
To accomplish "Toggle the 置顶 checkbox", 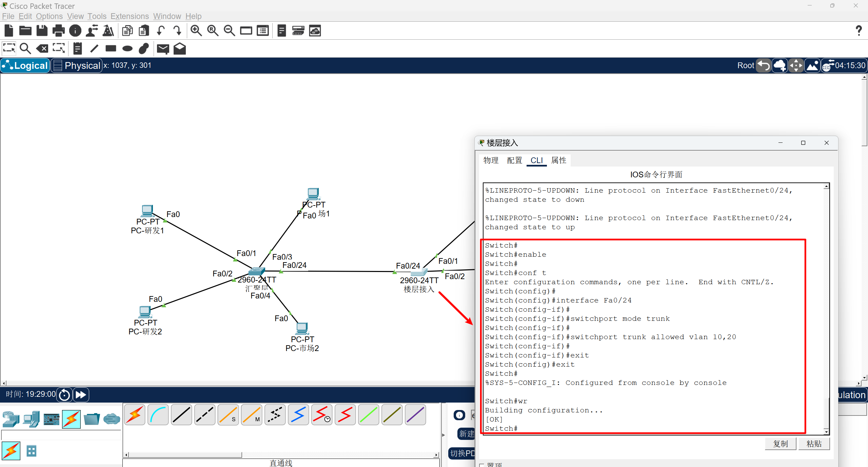I will [x=482, y=465].
